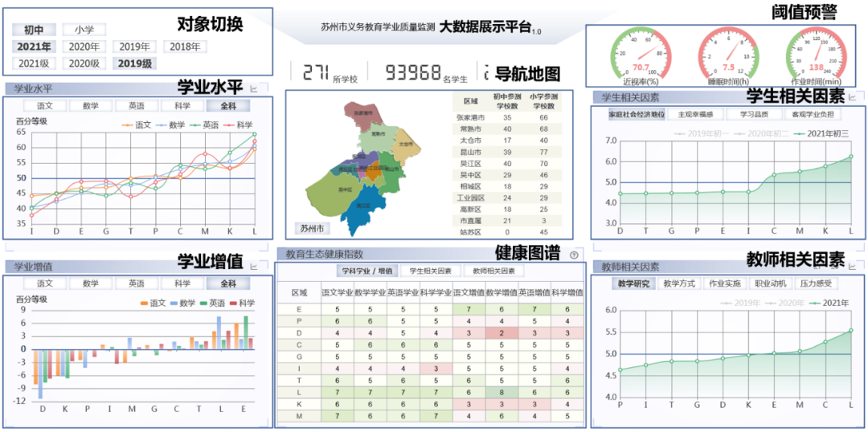
Task: Choose the 2019级 cohort
Action: pyautogui.click(x=134, y=63)
